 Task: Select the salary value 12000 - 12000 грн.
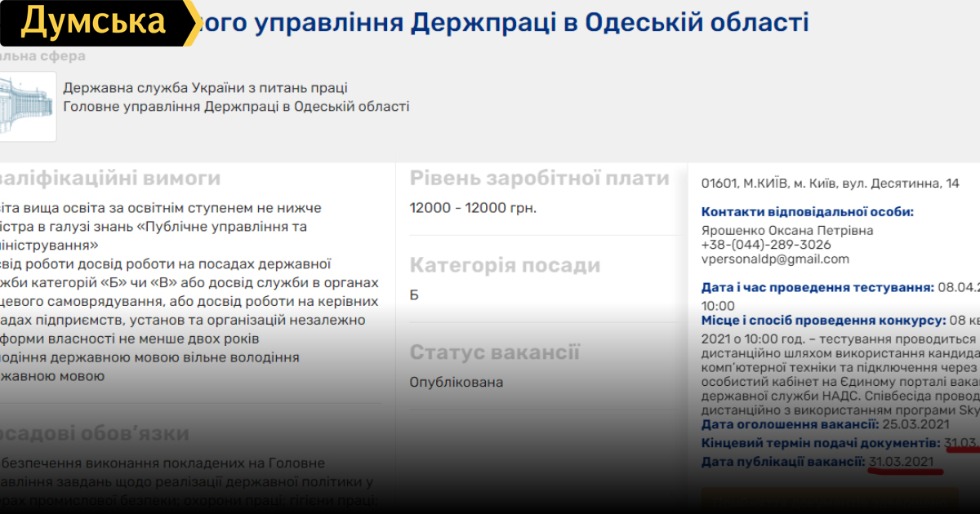473,208
